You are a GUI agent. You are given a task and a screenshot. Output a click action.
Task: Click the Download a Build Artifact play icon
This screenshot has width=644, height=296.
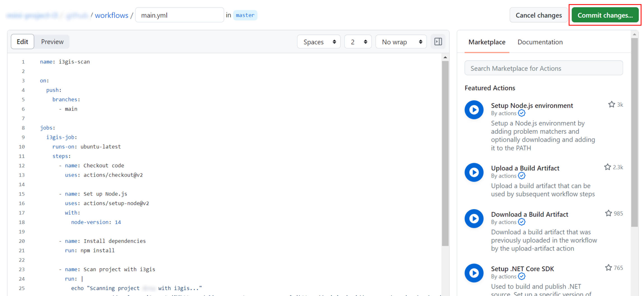[x=474, y=219]
